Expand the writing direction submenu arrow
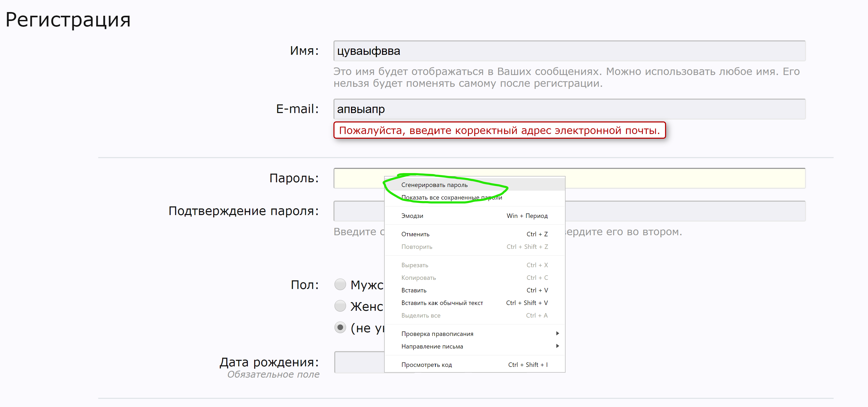 557,346
